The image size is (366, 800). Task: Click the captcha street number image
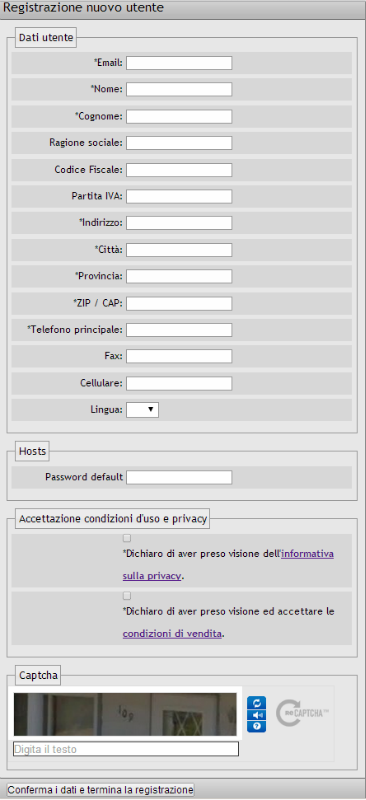[125, 714]
